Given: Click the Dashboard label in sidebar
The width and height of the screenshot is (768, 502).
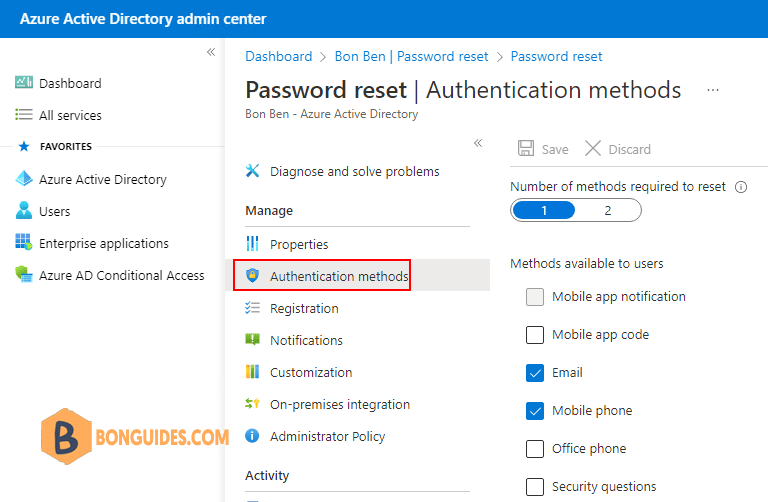Looking at the screenshot, I should 70,83.
